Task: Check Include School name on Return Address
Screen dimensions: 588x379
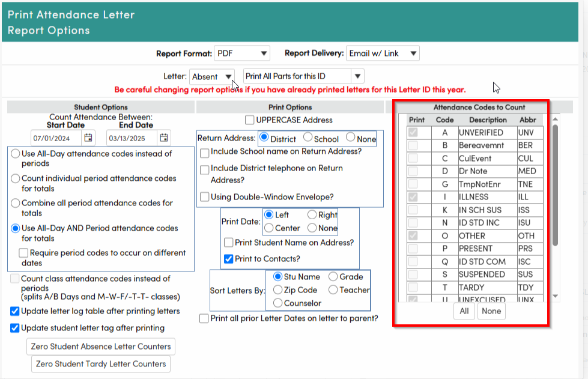Action: 204,153
